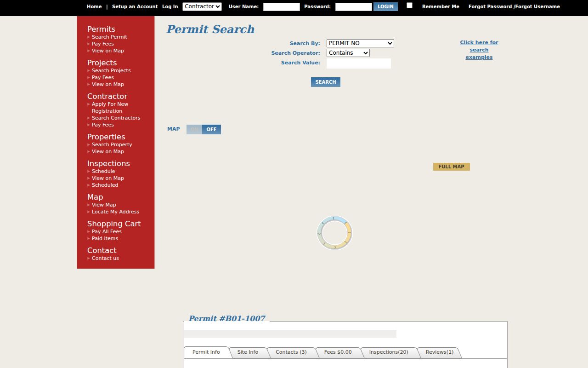588x368 pixels.
Task: Open Paid Items link
Action: (105, 238)
